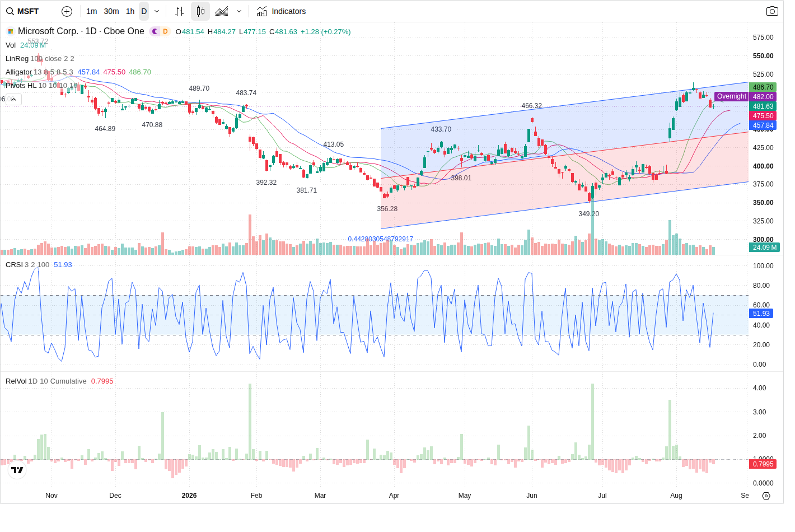Click the TradingView logo
Screen dimensions: 795x532
(x=17, y=470)
